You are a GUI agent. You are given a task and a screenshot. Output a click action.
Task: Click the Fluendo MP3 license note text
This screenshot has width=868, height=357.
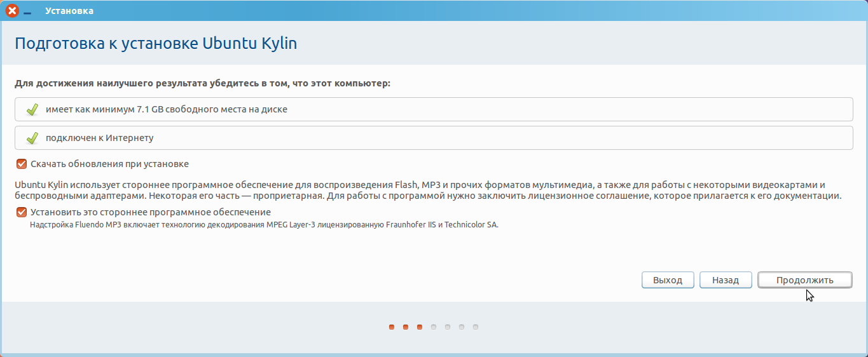[x=265, y=224]
